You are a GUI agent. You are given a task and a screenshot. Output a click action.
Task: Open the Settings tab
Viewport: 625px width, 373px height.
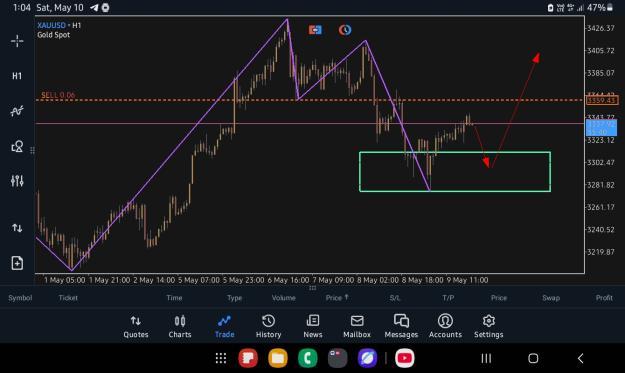tap(489, 326)
